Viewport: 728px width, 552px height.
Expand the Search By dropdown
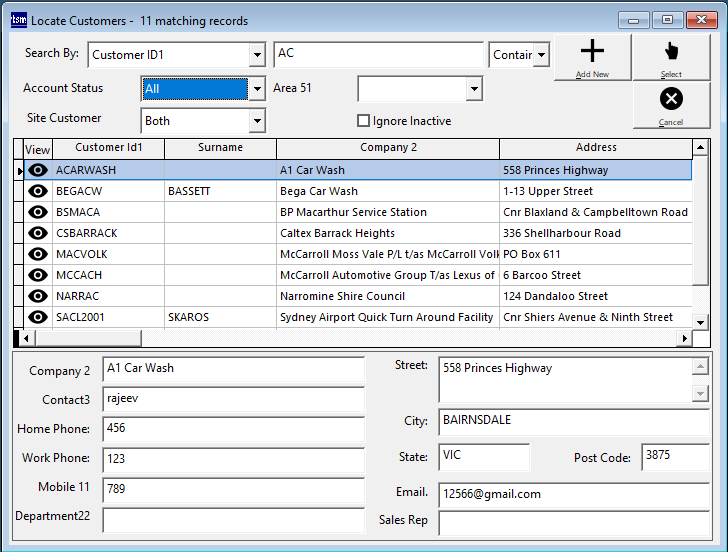257,55
